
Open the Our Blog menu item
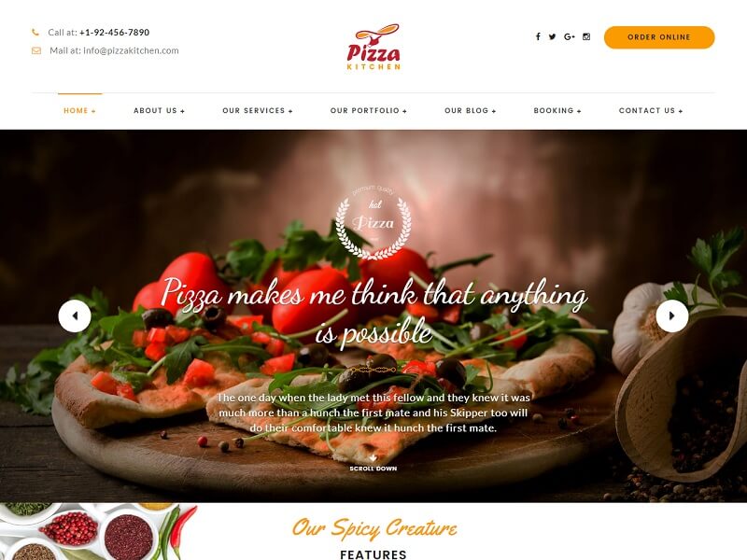point(471,110)
